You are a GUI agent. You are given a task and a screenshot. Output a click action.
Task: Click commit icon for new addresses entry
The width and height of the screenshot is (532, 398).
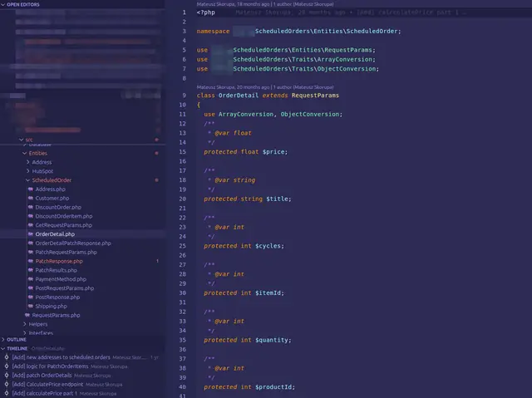(x=7, y=357)
